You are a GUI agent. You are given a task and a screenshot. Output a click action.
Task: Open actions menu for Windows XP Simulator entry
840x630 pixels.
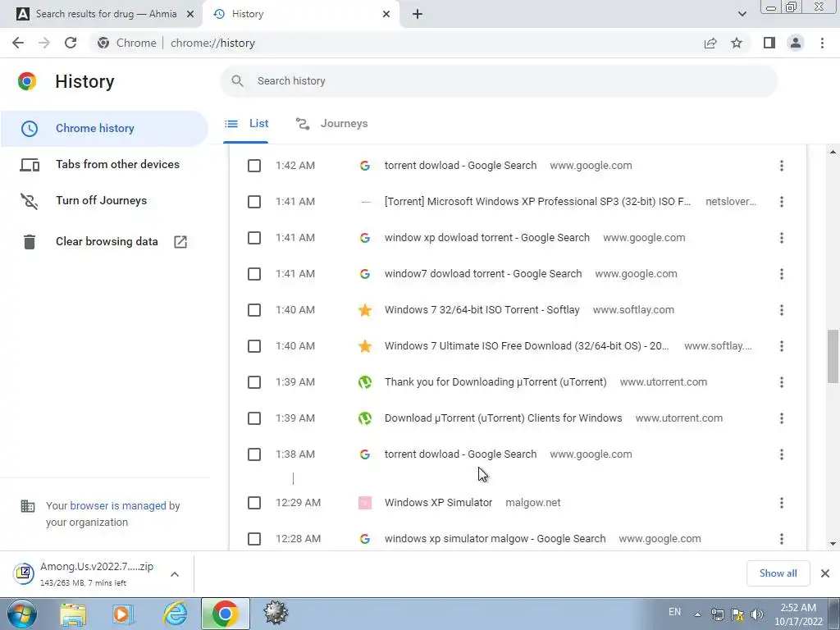[x=782, y=503]
